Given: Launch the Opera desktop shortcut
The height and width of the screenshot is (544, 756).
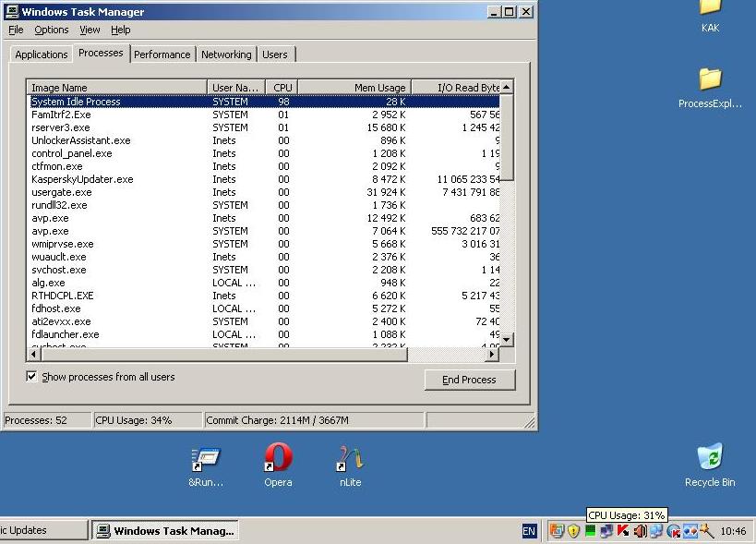Looking at the screenshot, I should (278, 465).
